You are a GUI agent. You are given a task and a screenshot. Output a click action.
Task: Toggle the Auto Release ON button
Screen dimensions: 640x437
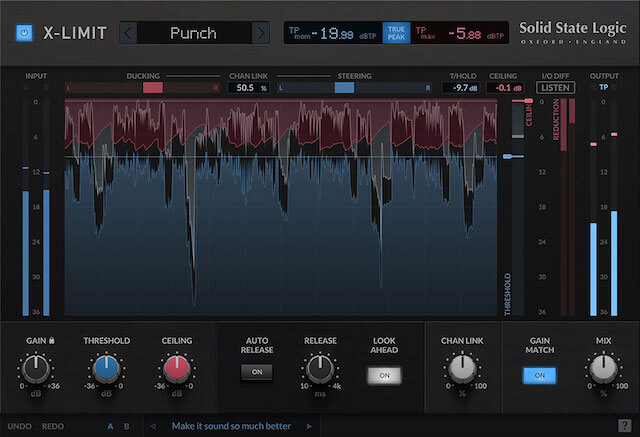(257, 372)
